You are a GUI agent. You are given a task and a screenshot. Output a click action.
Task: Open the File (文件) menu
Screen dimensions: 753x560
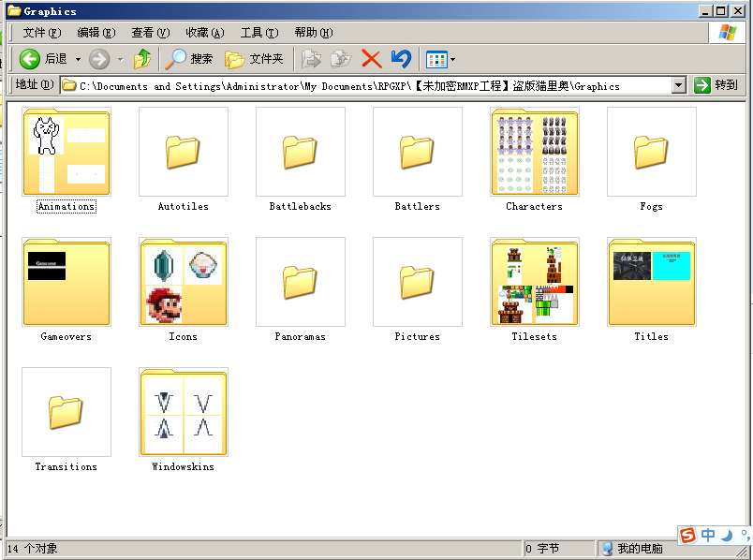click(42, 33)
